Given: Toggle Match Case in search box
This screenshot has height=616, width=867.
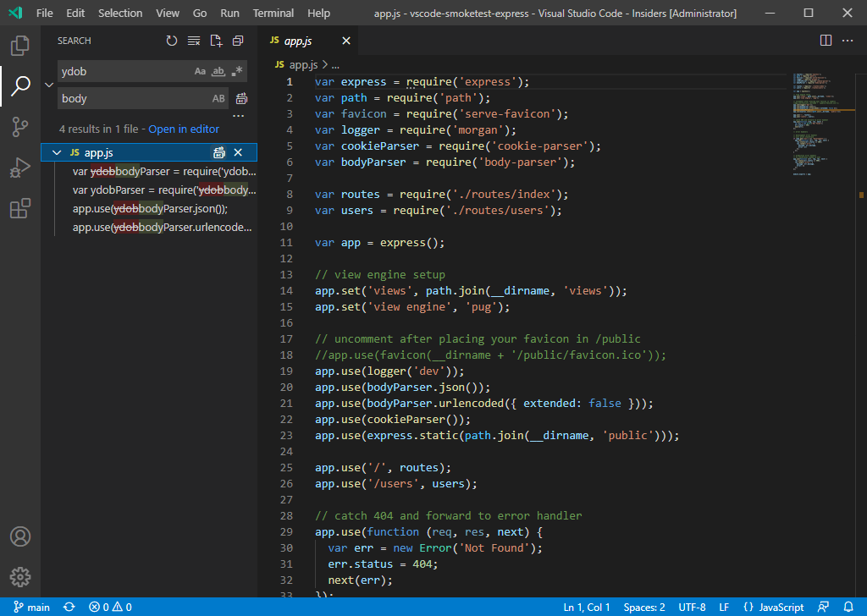Looking at the screenshot, I should click(200, 71).
